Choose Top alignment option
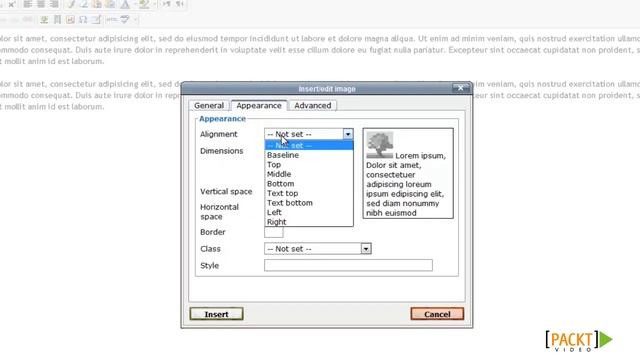Image resolution: width=640 pixels, height=360 pixels. [309, 164]
